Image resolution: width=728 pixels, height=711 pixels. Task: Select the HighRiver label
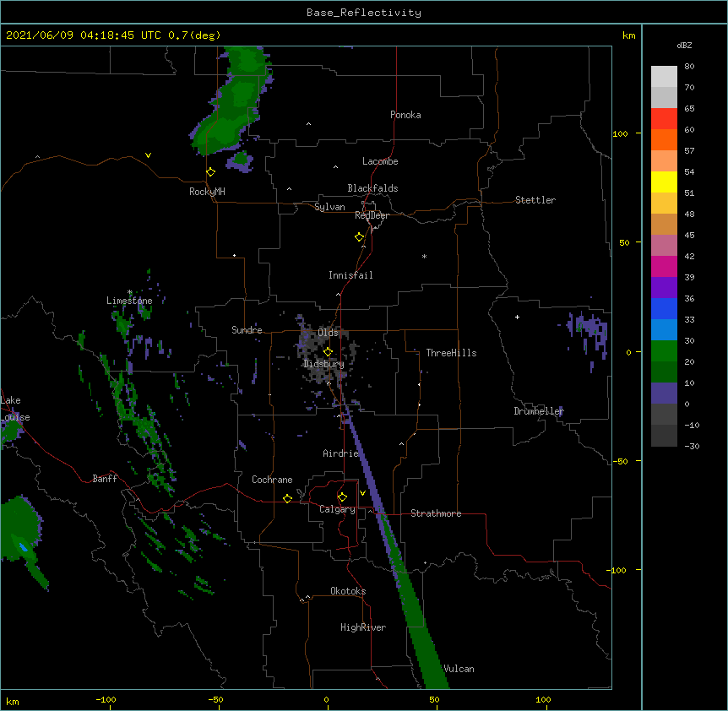tap(363, 627)
